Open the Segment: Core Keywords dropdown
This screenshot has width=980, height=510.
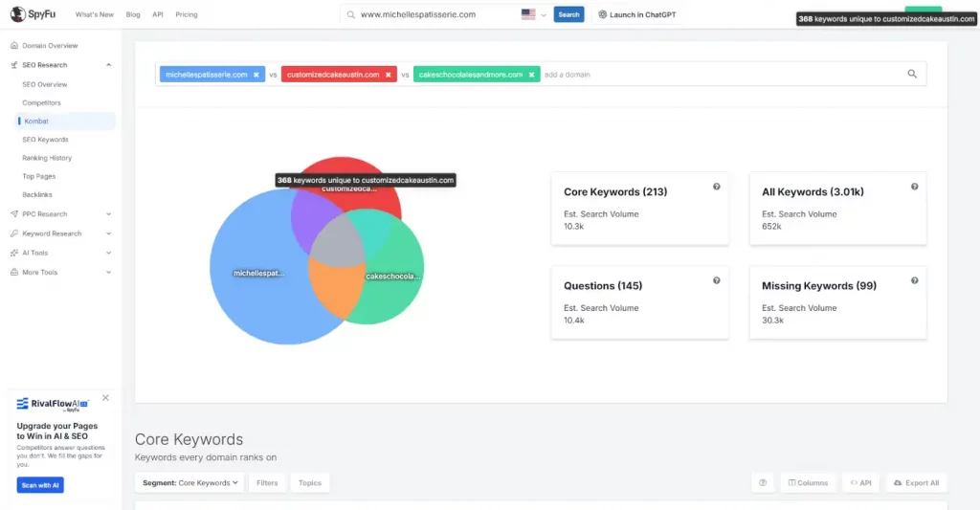click(189, 482)
